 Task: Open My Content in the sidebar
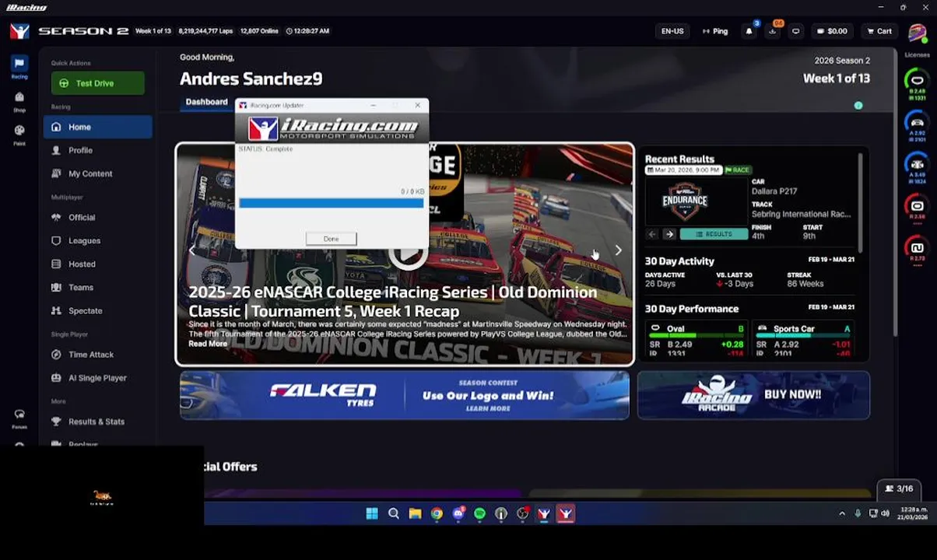(97, 173)
